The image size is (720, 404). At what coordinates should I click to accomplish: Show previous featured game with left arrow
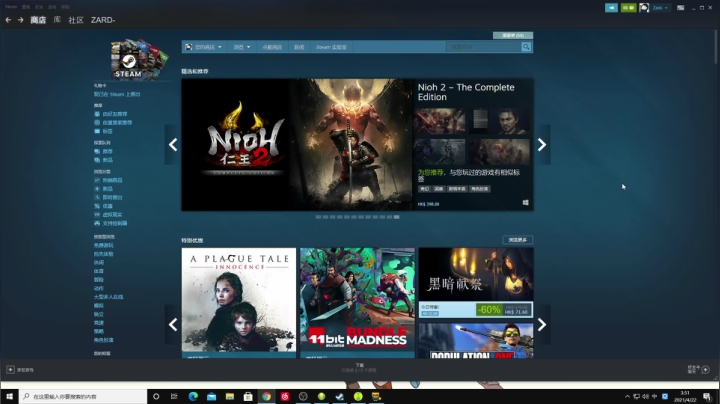[x=173, y=145]
